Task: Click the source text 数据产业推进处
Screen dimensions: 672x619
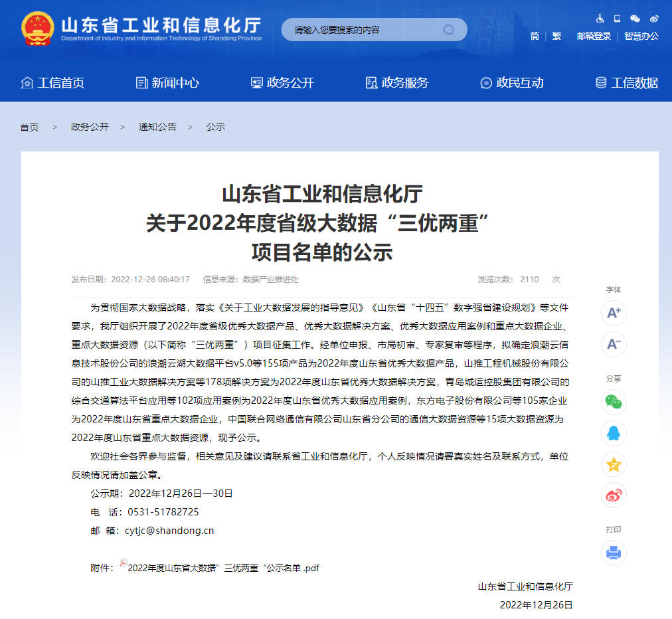Action: [x=270, y=280]
